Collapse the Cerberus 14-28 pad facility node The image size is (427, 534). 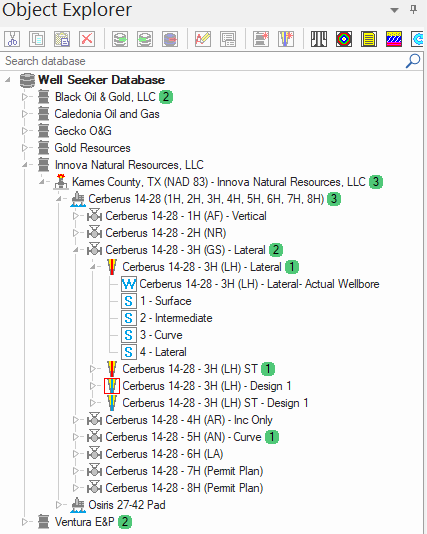click(59, 199)
